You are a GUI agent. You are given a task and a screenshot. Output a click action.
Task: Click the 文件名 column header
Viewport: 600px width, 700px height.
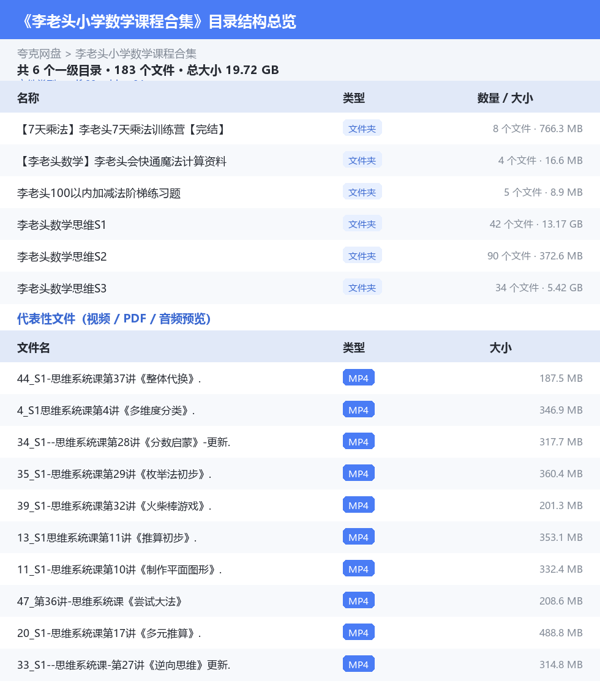coord(34,348)
